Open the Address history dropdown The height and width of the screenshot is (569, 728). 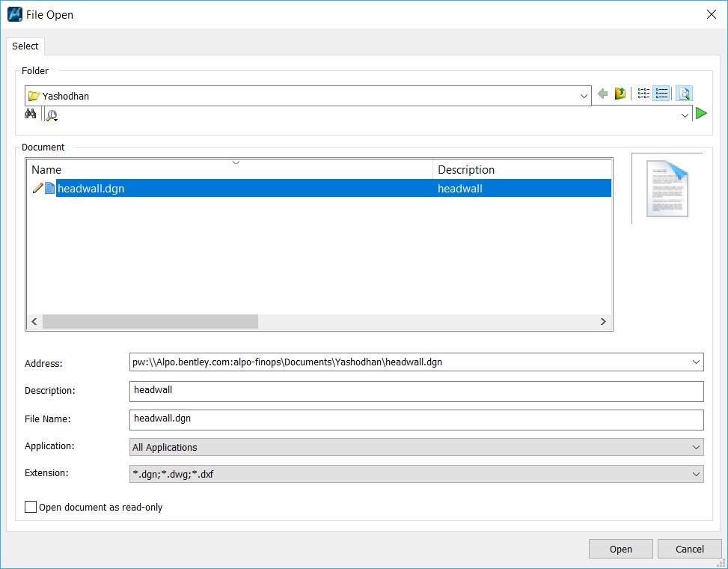point(696,362)
